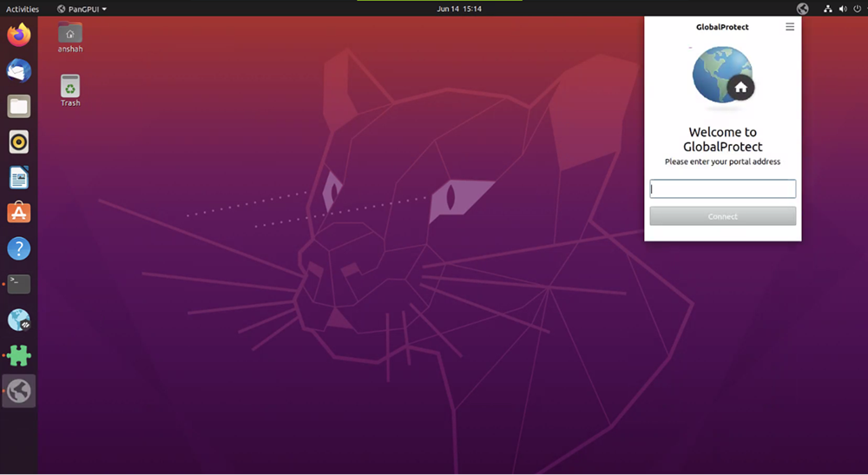Click the portal address input field

click(722, 188)
